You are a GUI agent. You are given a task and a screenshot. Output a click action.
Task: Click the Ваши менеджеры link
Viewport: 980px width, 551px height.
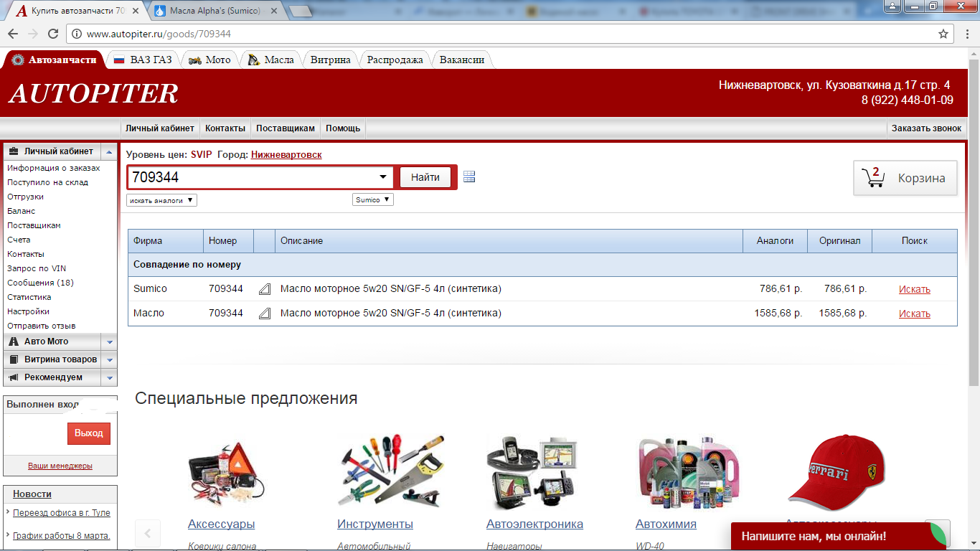click(x=60, y=466)
